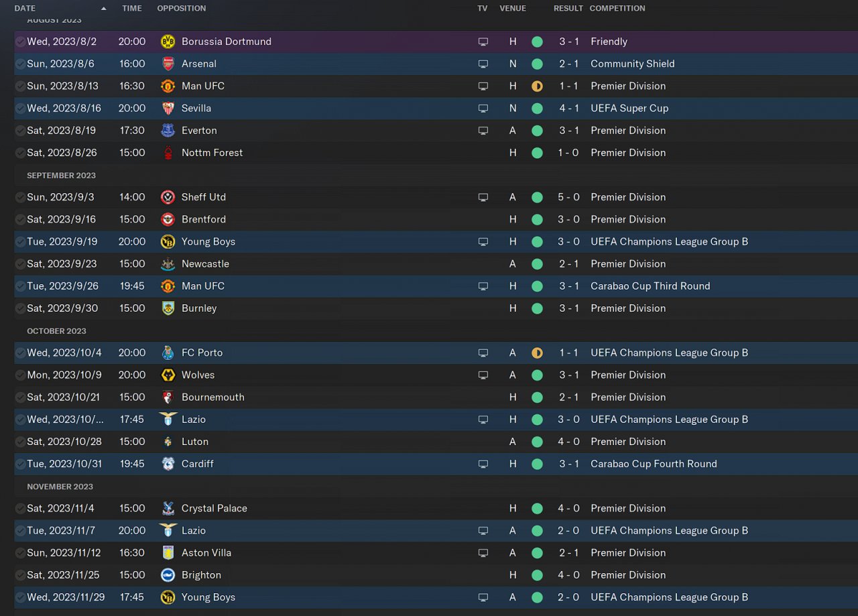Screen dimensions: 858x616
Task: Open the Carabao Cup Fourth Round competition link
Action: [653, 464]
